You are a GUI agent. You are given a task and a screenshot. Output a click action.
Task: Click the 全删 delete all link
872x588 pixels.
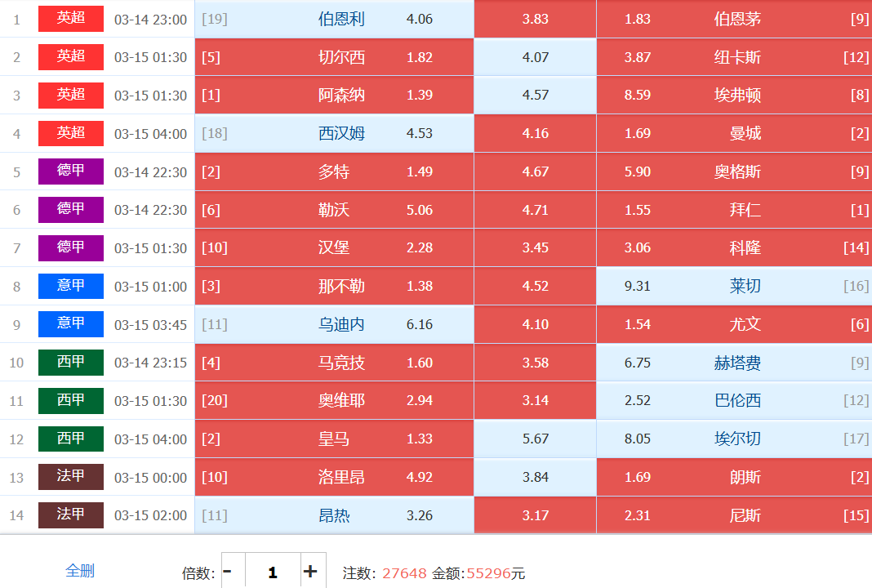click(x=80, y=571)
